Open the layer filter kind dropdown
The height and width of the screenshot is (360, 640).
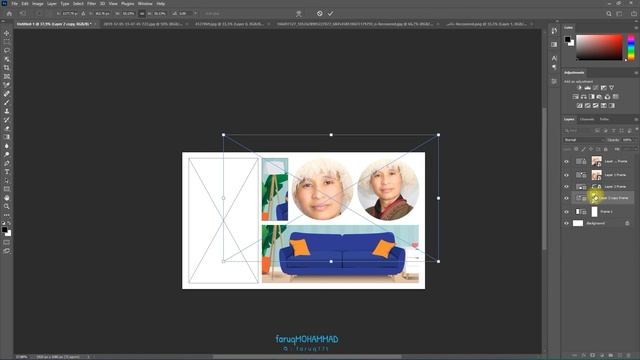click(x=577, y=131)
